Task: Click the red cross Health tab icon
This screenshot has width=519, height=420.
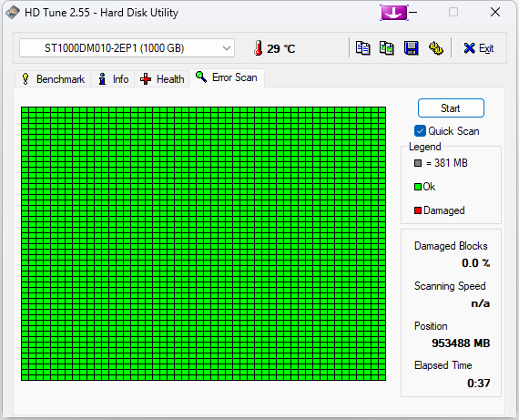Action: click(x=146, y=79)
